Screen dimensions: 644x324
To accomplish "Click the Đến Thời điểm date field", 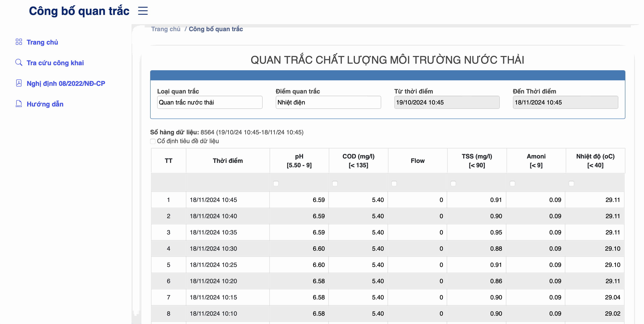I will pyautogui.click(x=565, y=102).
